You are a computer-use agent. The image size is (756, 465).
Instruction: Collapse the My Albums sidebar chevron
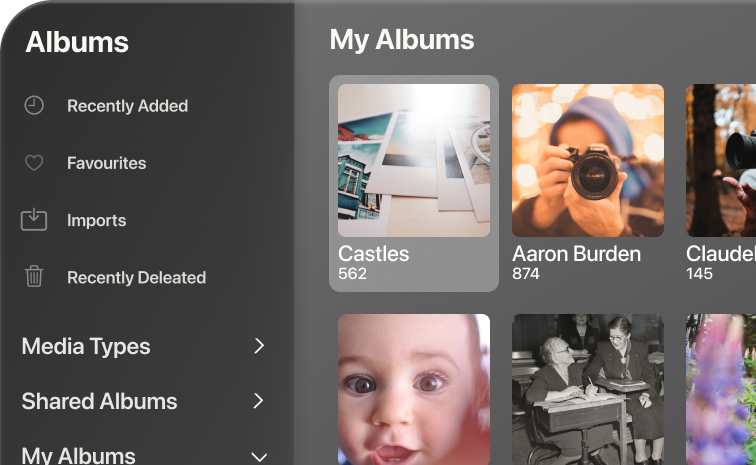[x=259, y=456]
